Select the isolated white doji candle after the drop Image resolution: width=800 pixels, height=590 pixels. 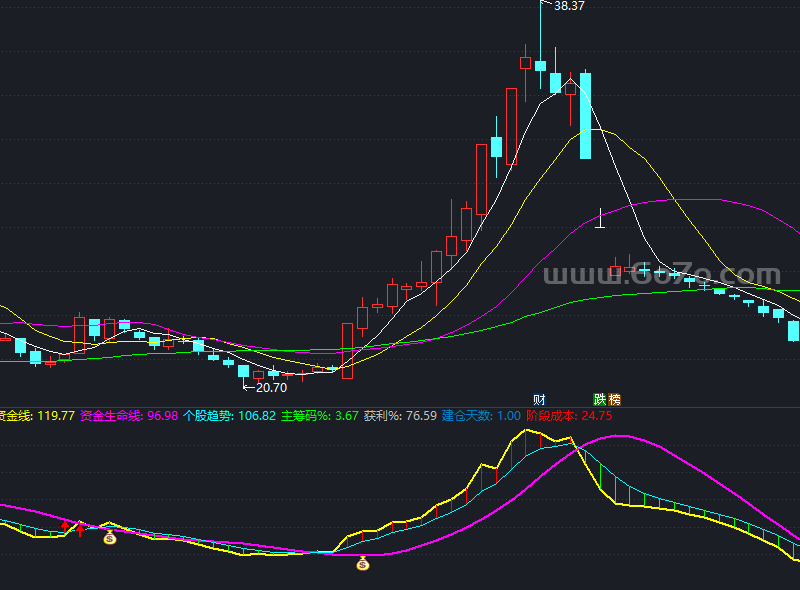click(x=600, y=222)
